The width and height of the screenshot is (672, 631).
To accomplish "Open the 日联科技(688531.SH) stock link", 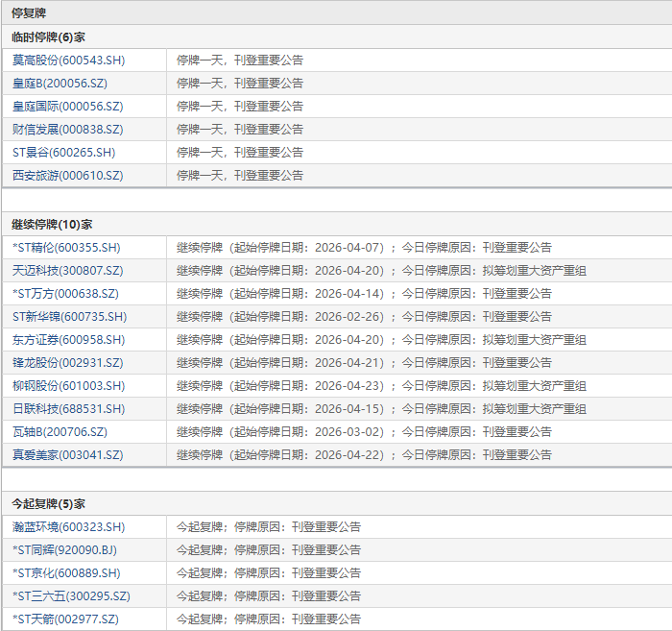I will (68, 409).
